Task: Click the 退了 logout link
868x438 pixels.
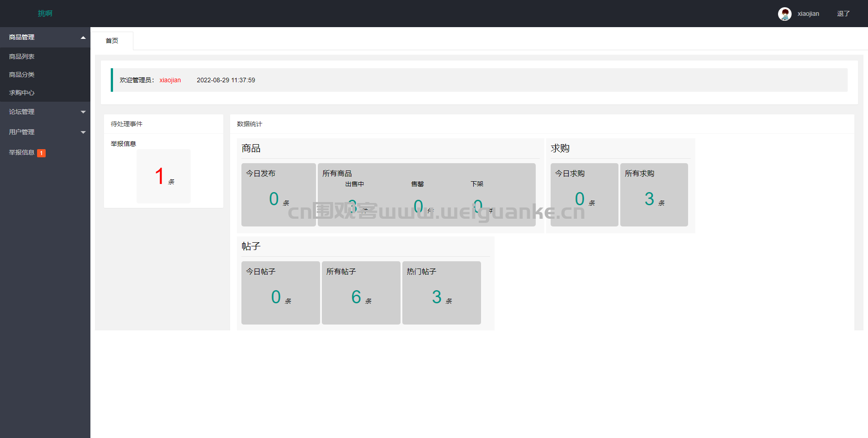Action: pos(843,14)
